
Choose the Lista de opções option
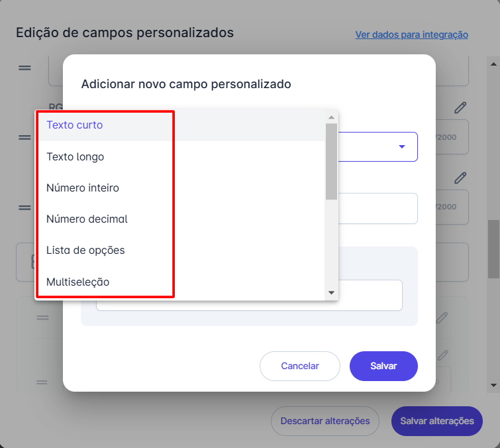[x=85, y=251]
